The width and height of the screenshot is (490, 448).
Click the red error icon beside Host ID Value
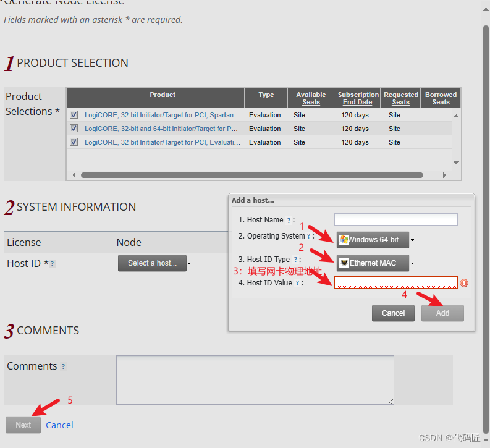click(x=464, y=283)
